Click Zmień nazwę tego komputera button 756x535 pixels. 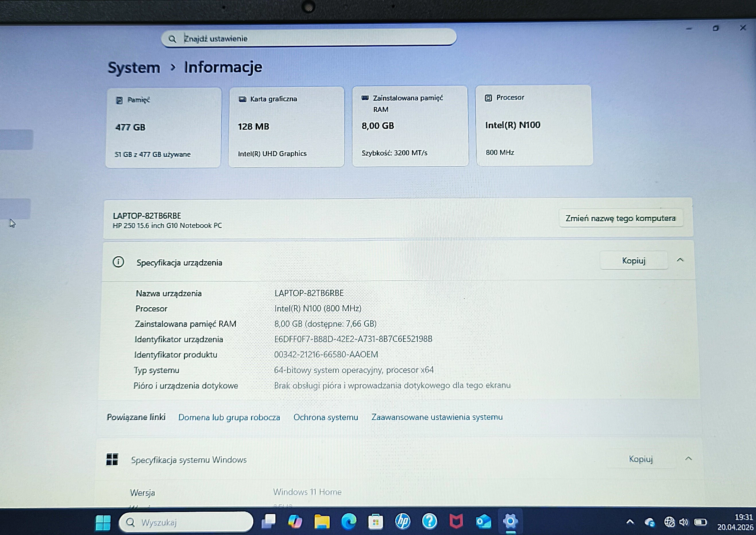pos(620,218)
